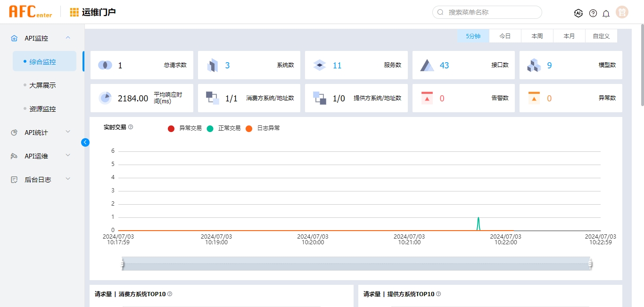
Task: Click the chart zoom slider's left handle
Action: tap(122, 264)
